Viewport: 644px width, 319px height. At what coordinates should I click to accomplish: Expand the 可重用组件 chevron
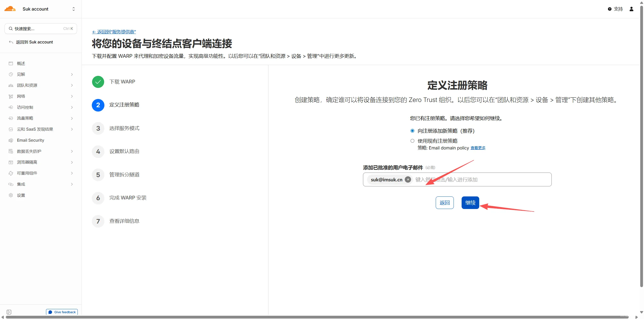coord(72,173)
